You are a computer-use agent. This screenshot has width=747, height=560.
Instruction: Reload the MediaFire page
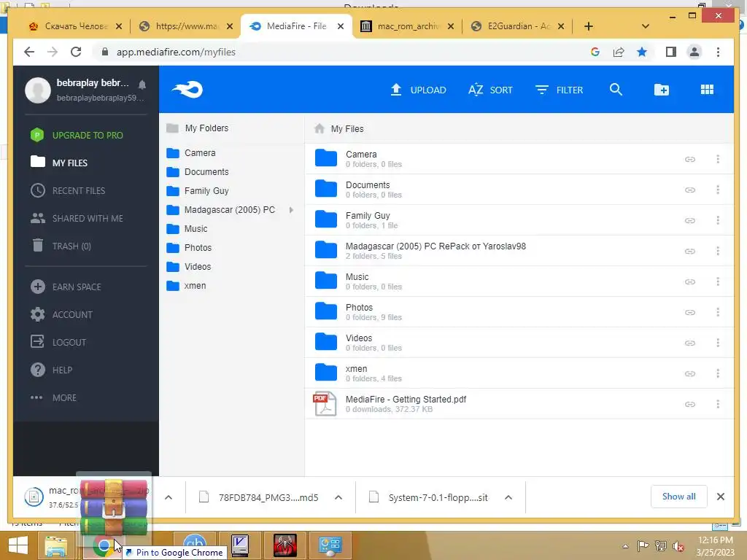[76, 52]
